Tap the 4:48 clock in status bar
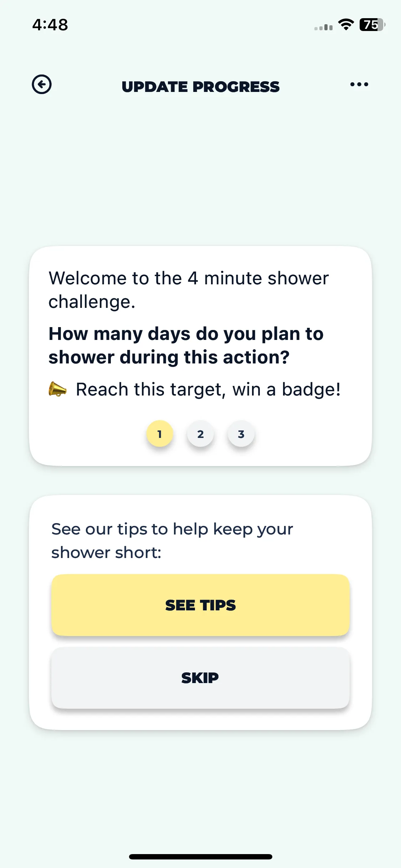Image resolution: width=401 pixels, height=868 pixels. 50,25
